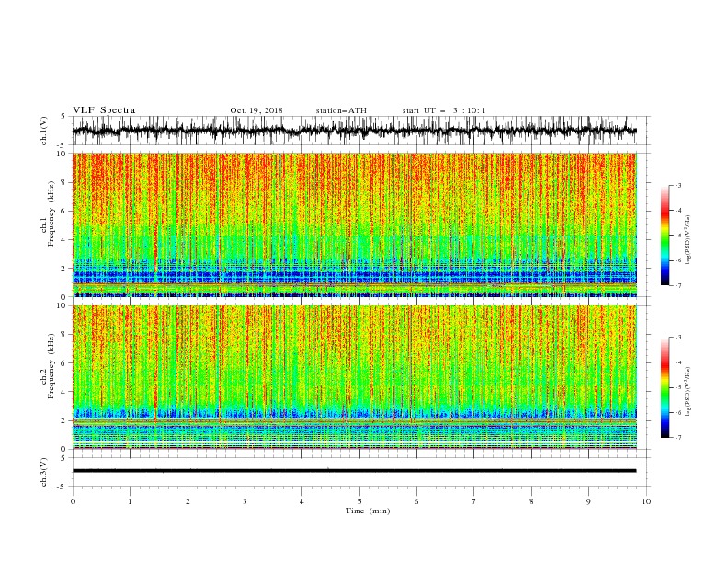Click time axis tick label '6'

coord(416,501)
